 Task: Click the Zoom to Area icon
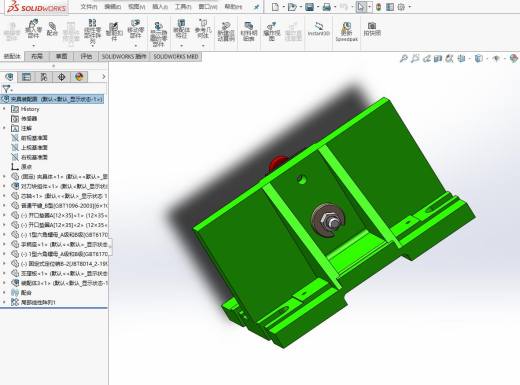coord(415,59)
